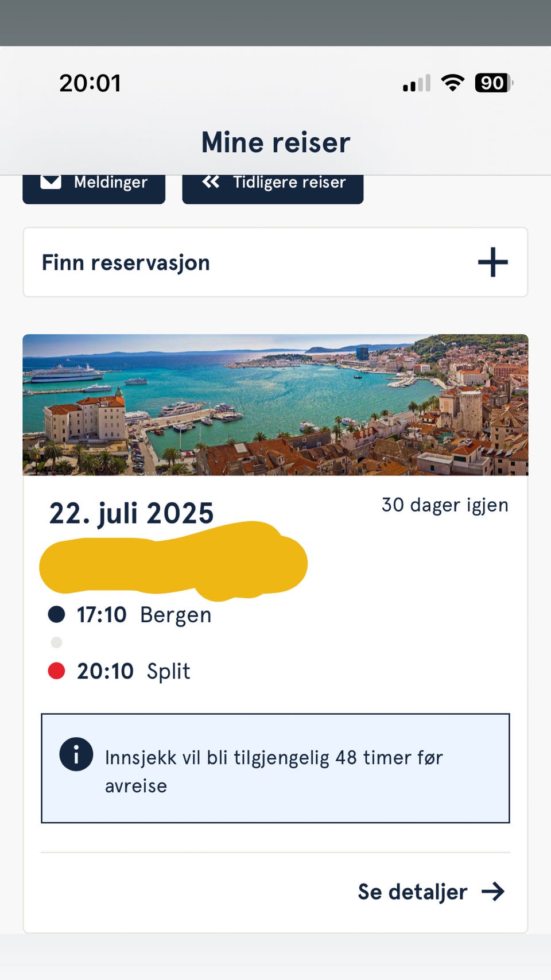Click the double chevron before Tidligere reiser
Screen dimensions: 551x980
211,182
